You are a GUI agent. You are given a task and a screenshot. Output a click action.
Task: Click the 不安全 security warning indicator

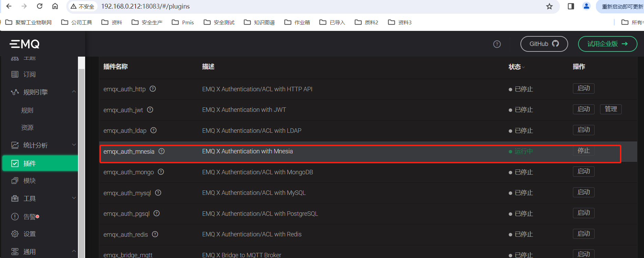(x=82, y=7)
